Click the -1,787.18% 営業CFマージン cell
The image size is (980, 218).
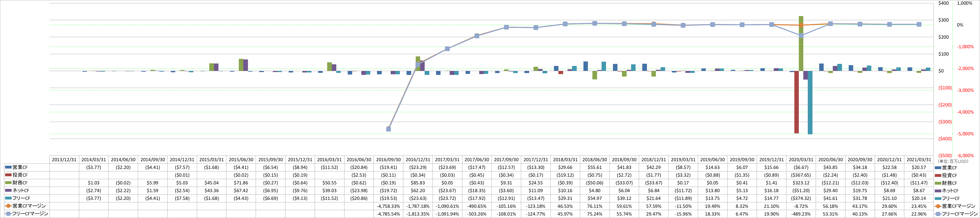click(x=418, y=206)
